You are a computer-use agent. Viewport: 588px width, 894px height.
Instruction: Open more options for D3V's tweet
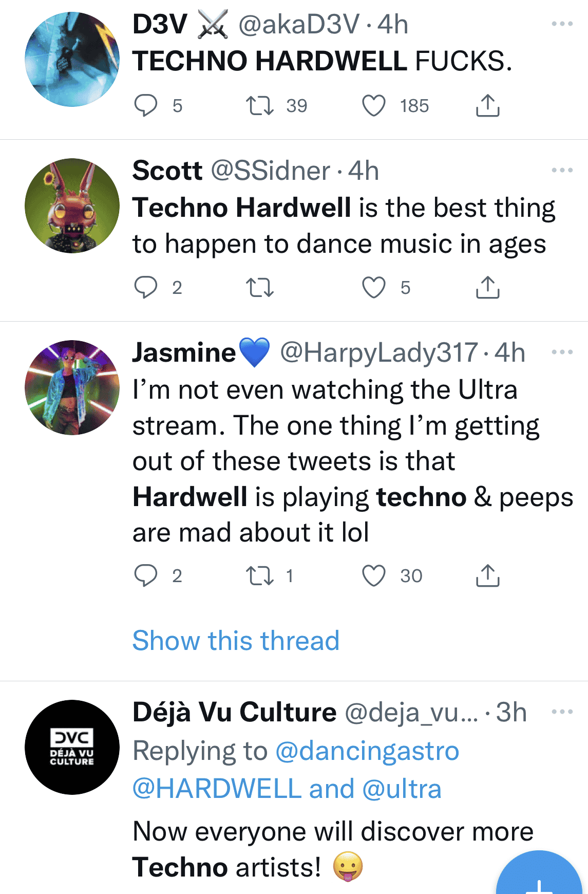coord(562,24)
